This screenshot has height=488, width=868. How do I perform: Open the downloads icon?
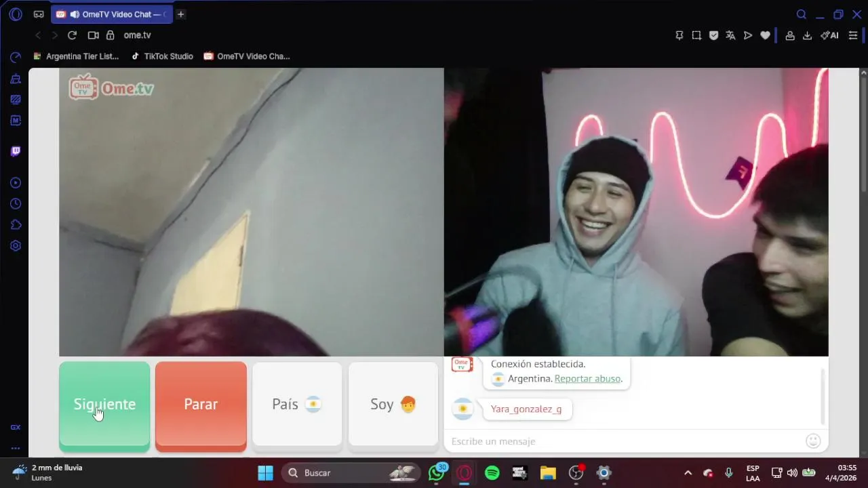coord(807,35)
